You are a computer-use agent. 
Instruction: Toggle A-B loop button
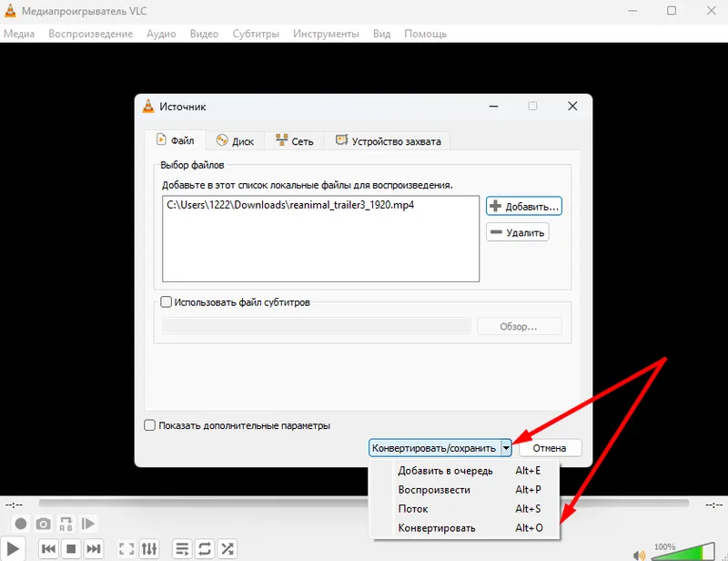66,524
